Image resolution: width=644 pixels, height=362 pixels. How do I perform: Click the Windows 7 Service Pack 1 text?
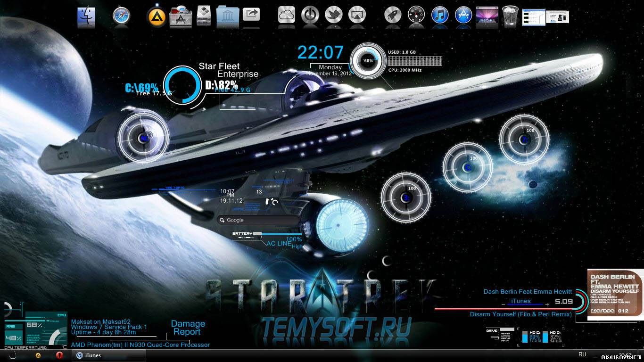(109, 327)
